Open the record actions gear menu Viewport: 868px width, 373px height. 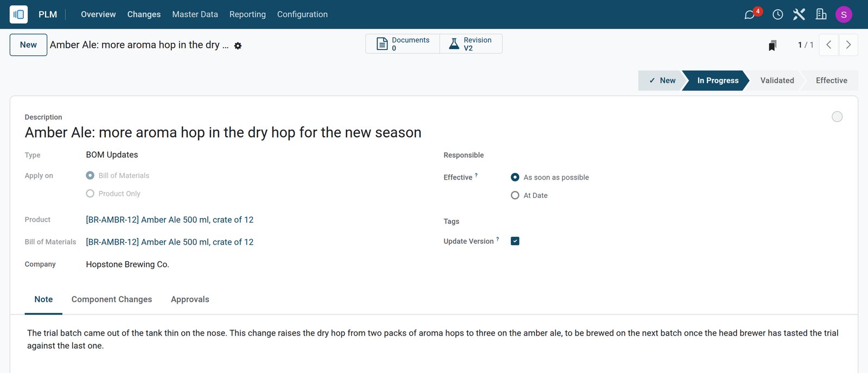tap(238, 46)
